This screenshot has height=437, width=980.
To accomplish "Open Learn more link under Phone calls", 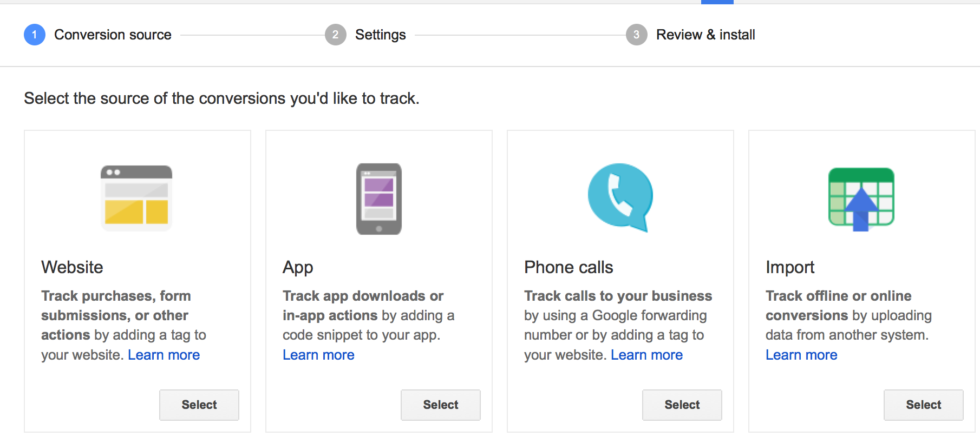I will [647, 355].
